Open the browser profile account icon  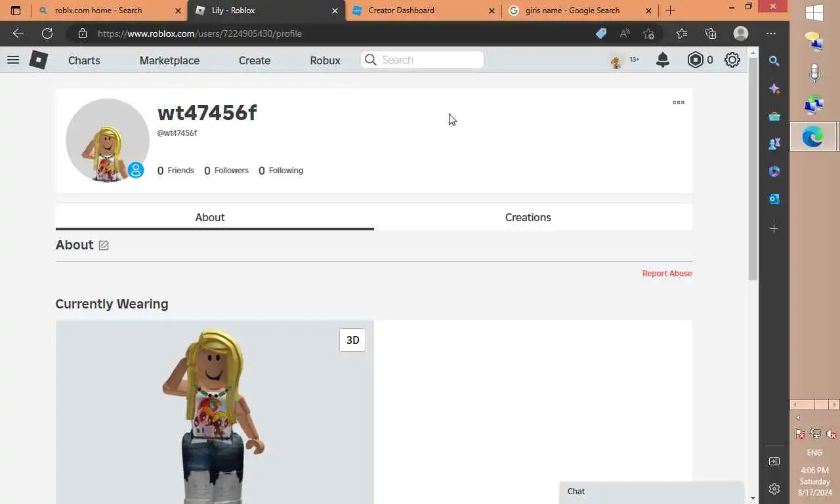pyautogui.click(x=741, y=33)
